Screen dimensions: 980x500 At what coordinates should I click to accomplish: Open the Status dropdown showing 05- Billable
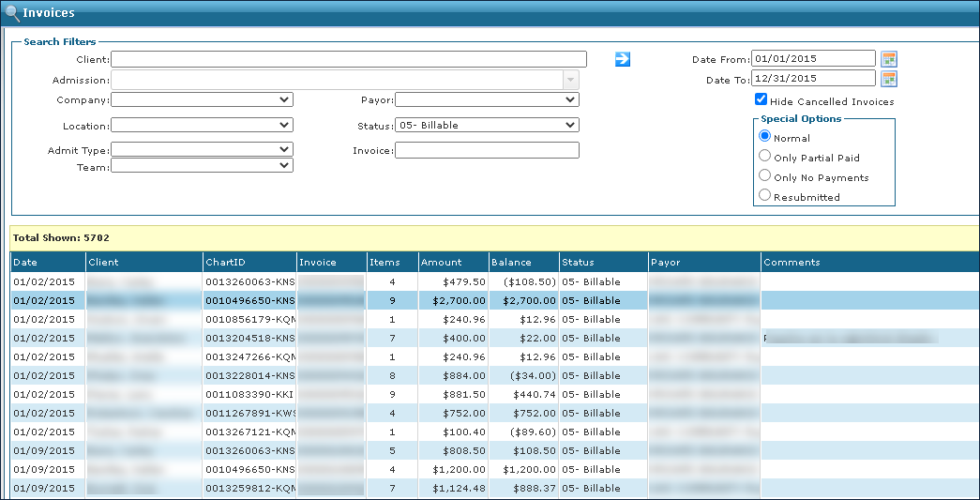[486, 125]
